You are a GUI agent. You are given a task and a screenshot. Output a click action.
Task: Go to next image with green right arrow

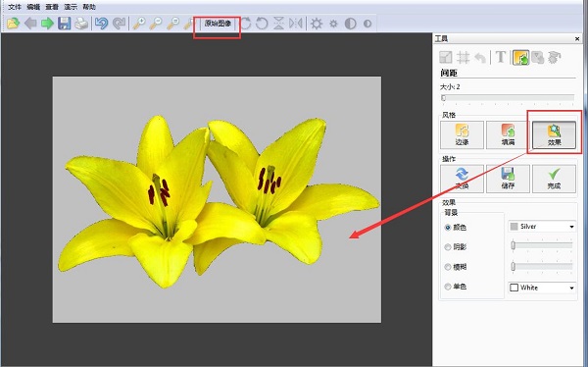(47, 24)
